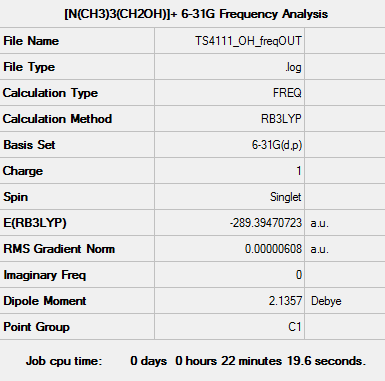Viewport: 385px width, 381px height.
Task: Click the Imaginary Freq value cell
Action: 230,275
